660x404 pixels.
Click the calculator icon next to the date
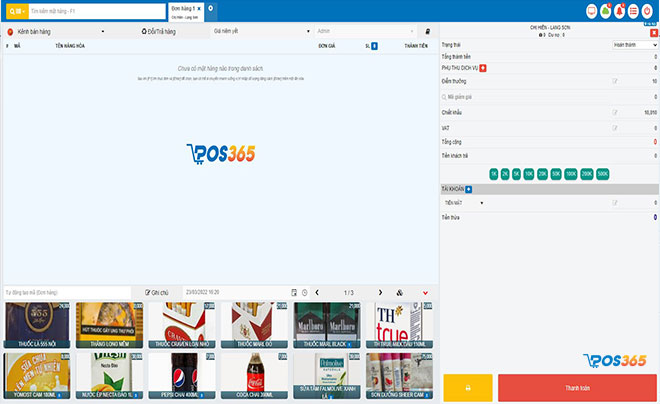[x=294, y=292]
